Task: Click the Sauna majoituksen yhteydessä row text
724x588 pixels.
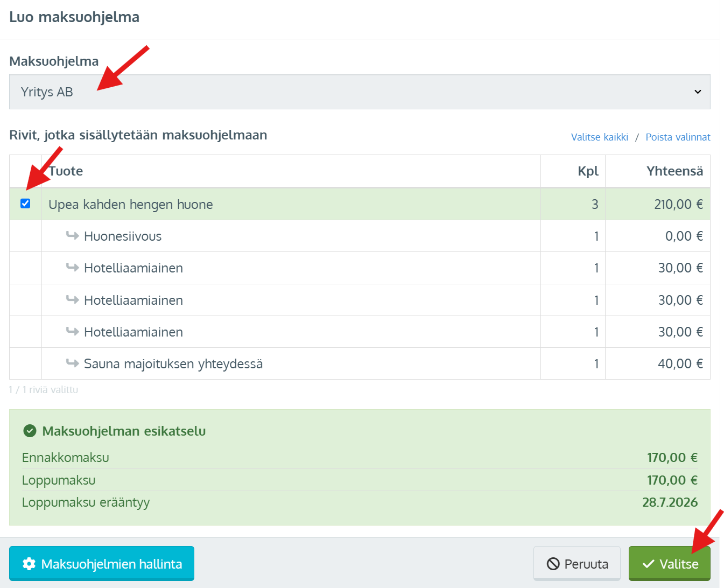Action: click(x=173, y=363)
